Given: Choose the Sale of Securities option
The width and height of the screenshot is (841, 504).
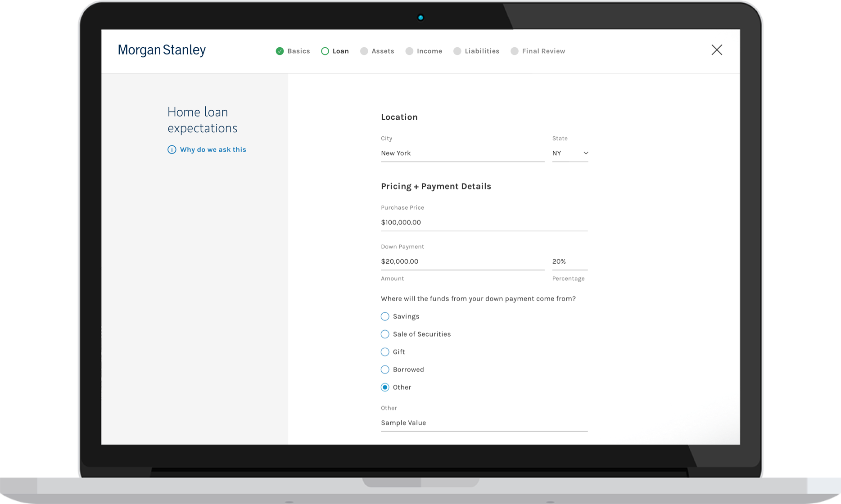Looking at the screenshot, I should pyautogui.click(x=385, y=334).
